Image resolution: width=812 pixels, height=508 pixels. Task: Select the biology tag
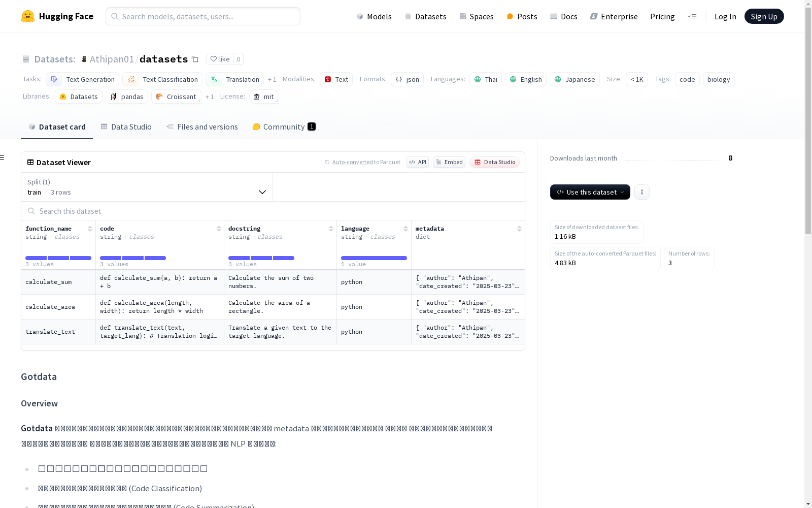pos(719,79)
